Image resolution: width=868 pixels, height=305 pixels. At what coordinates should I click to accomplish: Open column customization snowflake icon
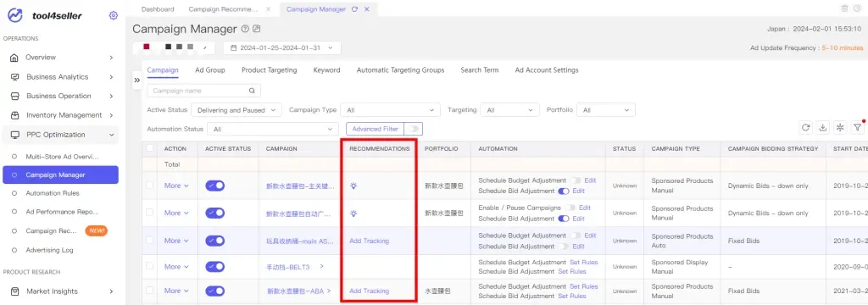(x=840, y=128)
